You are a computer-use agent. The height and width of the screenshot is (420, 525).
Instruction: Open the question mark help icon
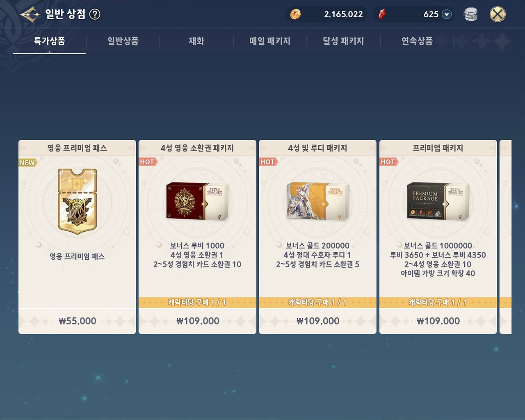point(95,14)
